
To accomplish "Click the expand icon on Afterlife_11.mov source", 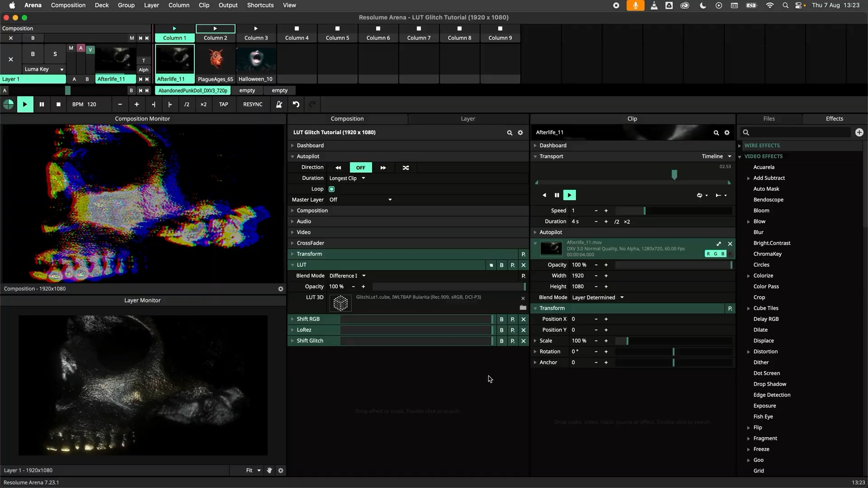I will (x=719, y=244).
